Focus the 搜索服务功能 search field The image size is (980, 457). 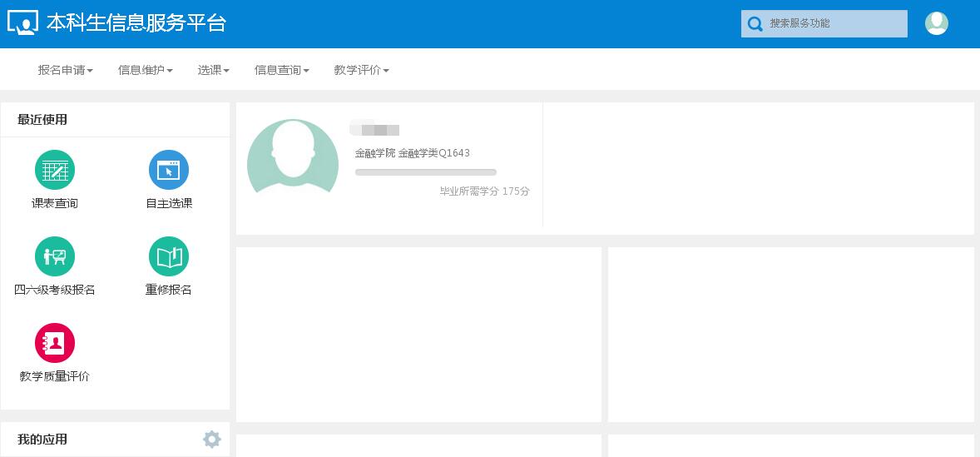click(x=824, y=24)
